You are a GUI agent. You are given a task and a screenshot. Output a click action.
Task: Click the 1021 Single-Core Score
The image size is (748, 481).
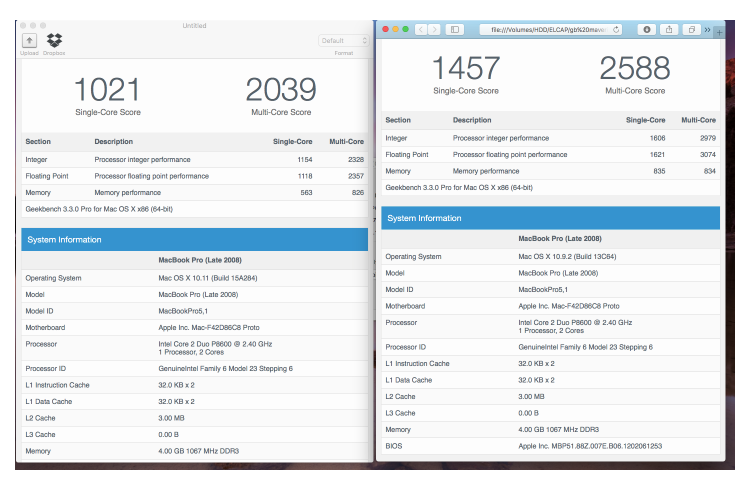coord(107,90)
